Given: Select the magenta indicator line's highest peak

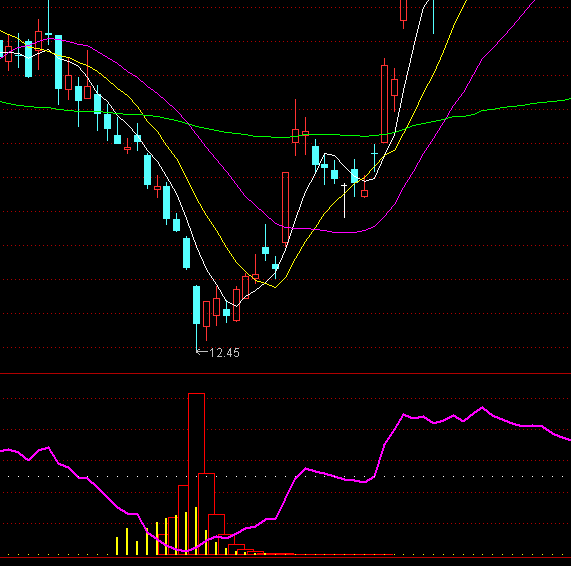Looking at the screenshot, I should tap(483, 408).
